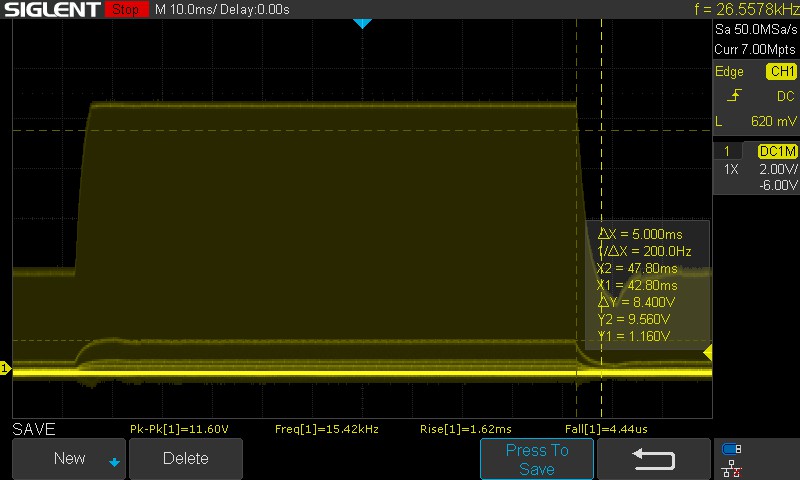Toggle the CH1 trigger source badge
Image resolution: width=800 pixels, height=480 pixels.
[781, 71]
